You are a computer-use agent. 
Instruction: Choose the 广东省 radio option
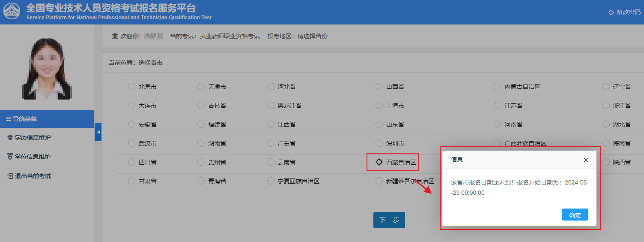(271, 143)
